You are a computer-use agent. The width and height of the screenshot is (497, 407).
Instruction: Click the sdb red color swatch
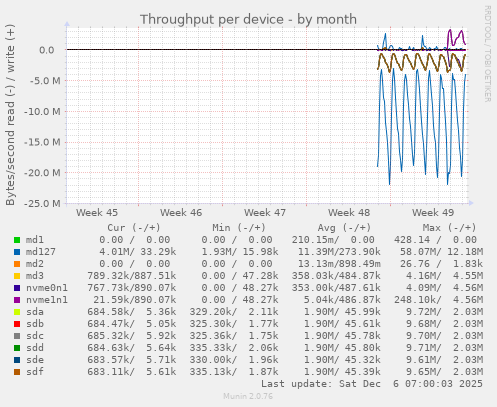pyautogui.click(x=17, y=324)
